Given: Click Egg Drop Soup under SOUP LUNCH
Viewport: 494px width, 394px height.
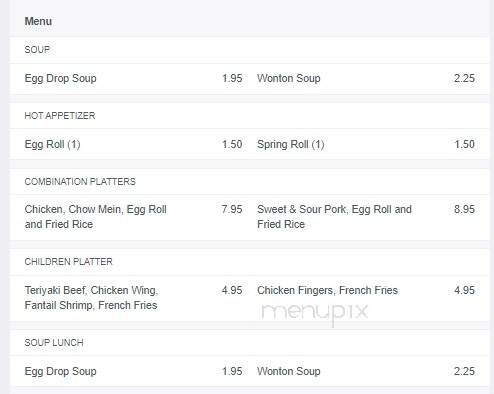Looking at the screenshot, I should (60, 371).
